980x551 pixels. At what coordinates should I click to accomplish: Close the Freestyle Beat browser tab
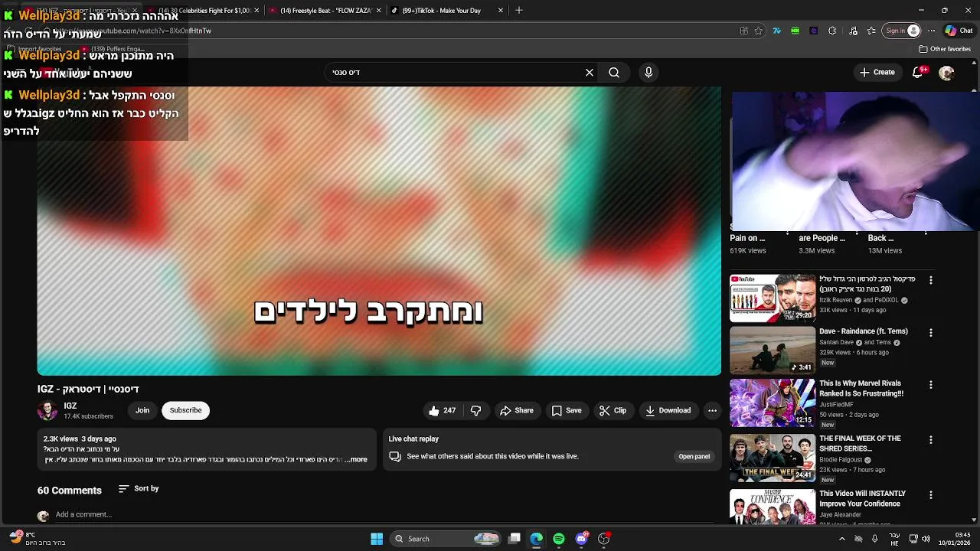point(378,11)
